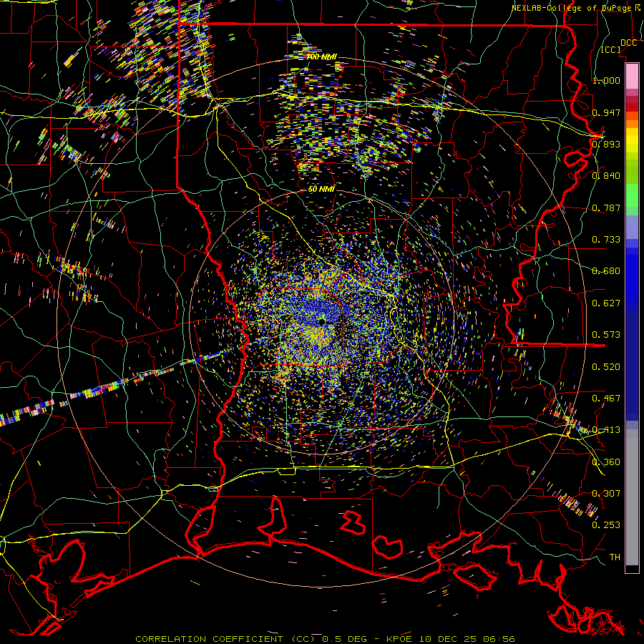Click the 0.307 scale value
Screen dimensions: 644x644
pyautogui.click(x=606, y=493)
